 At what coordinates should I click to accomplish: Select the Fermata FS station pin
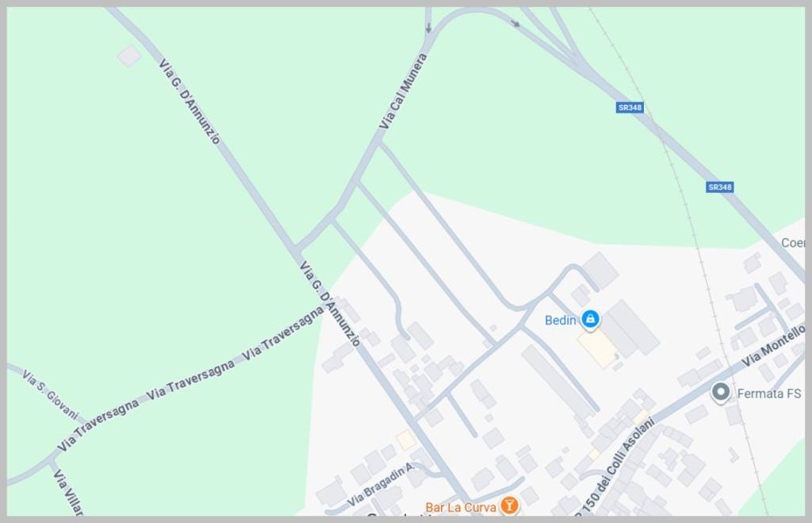pos(720,392)
